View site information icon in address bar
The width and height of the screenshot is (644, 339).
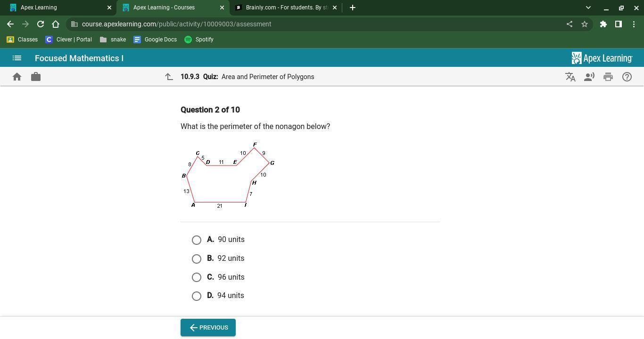74,24
